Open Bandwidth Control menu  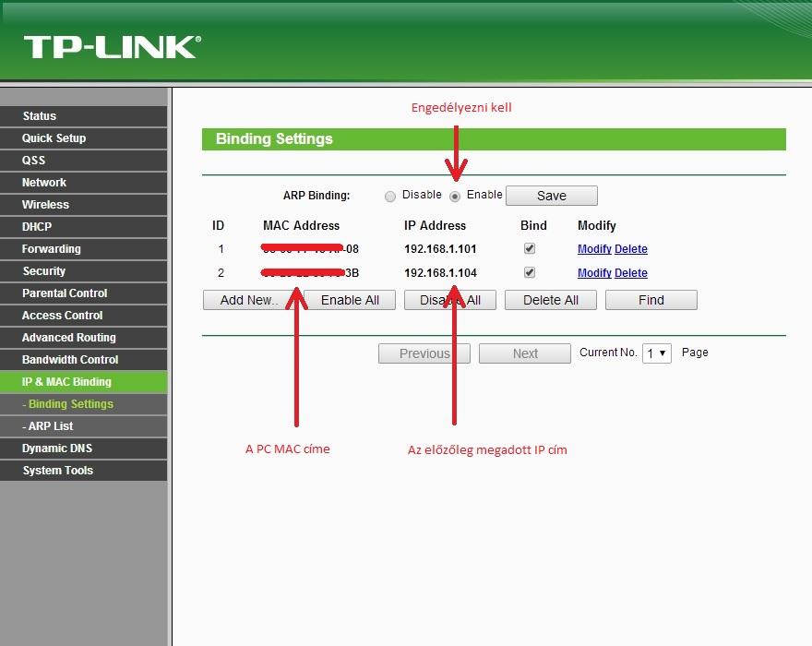pos(83,360)
